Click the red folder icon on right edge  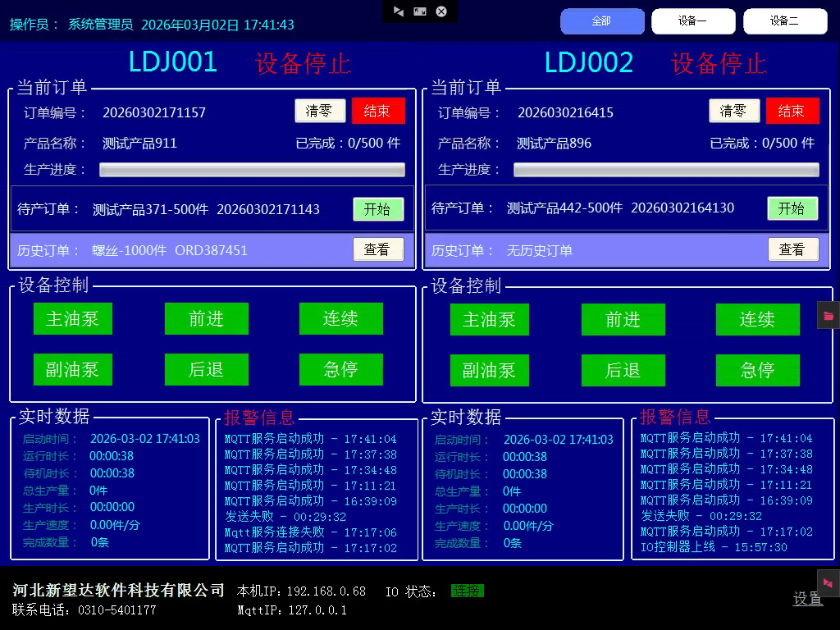829,316
